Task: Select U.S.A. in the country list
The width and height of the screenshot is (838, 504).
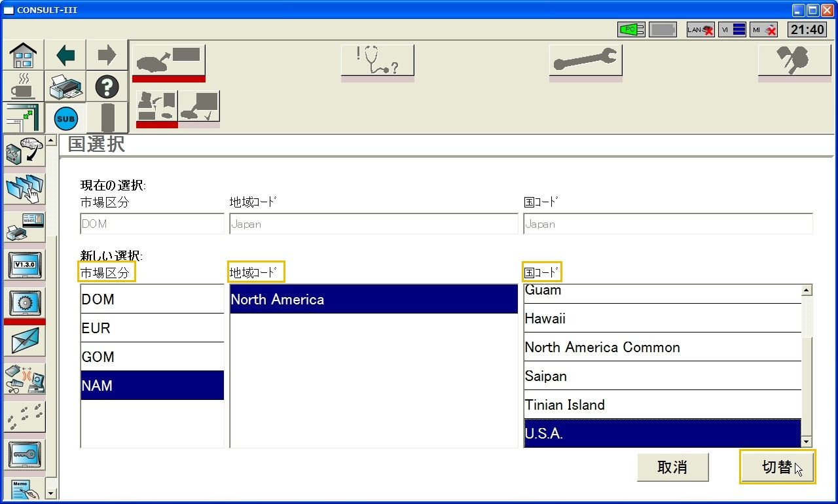Action: click(x=663, y=433)
